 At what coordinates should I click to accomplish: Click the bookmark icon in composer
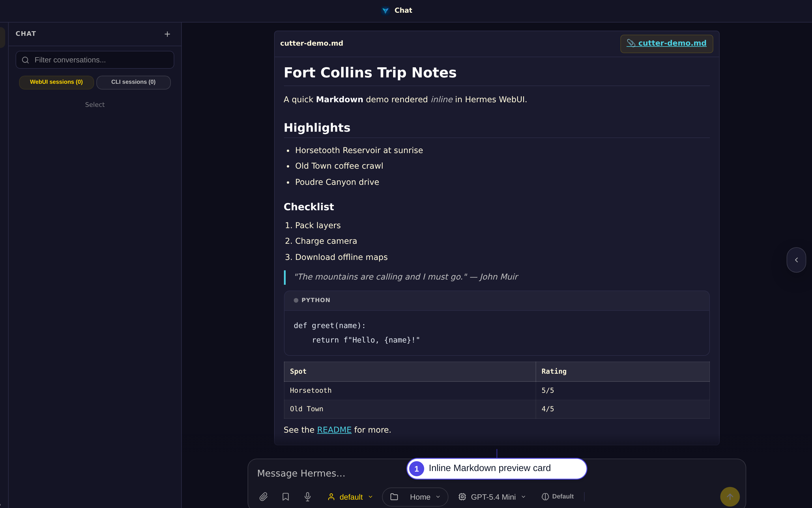286,496
